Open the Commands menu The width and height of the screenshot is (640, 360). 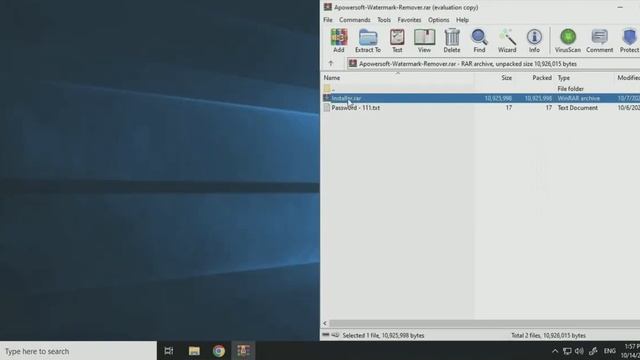pos(355,20)
